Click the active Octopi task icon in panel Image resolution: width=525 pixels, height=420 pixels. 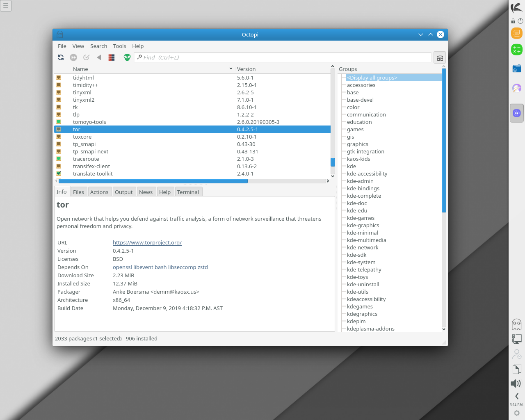click(517, 113)
